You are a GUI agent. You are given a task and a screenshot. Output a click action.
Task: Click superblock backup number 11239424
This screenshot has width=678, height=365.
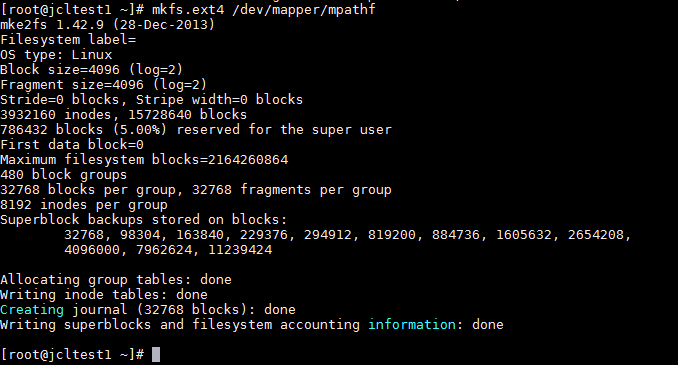(240, 250)
